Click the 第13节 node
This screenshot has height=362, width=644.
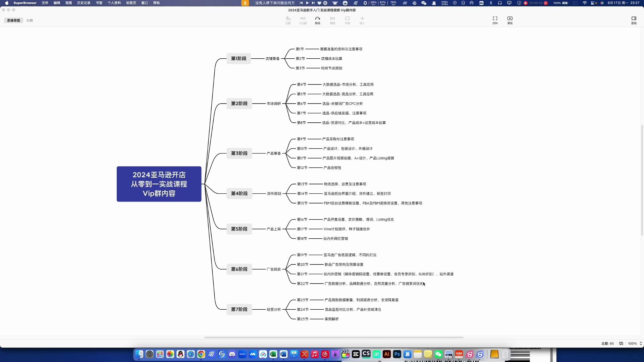(x=302, y=184)
